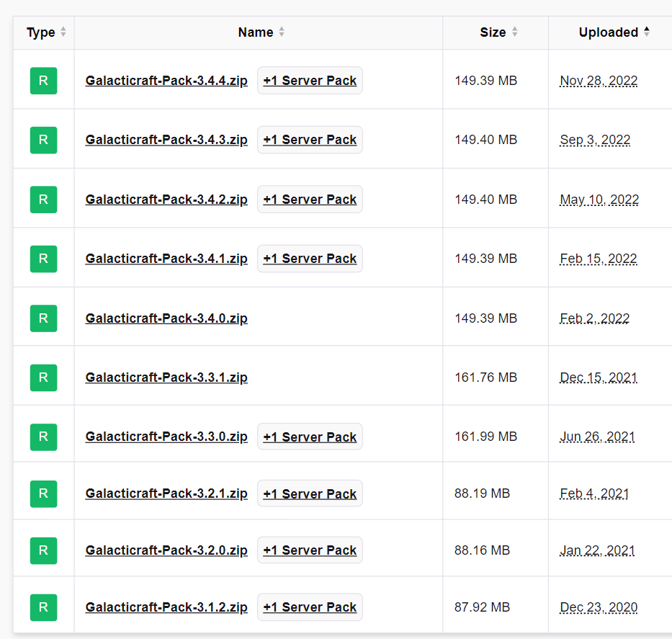The image size is (672, 639).
Task: Click the Sep 3, 2022 upload date
Action: [595, 140]
